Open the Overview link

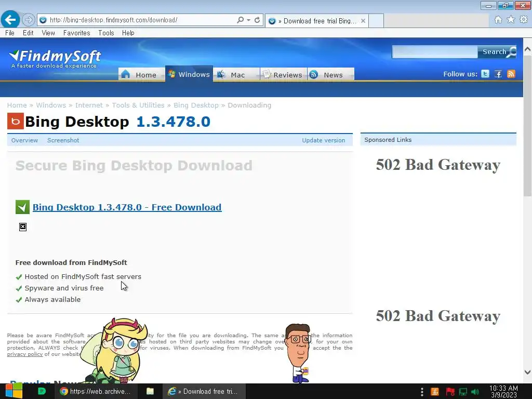(x=24, y=140)
